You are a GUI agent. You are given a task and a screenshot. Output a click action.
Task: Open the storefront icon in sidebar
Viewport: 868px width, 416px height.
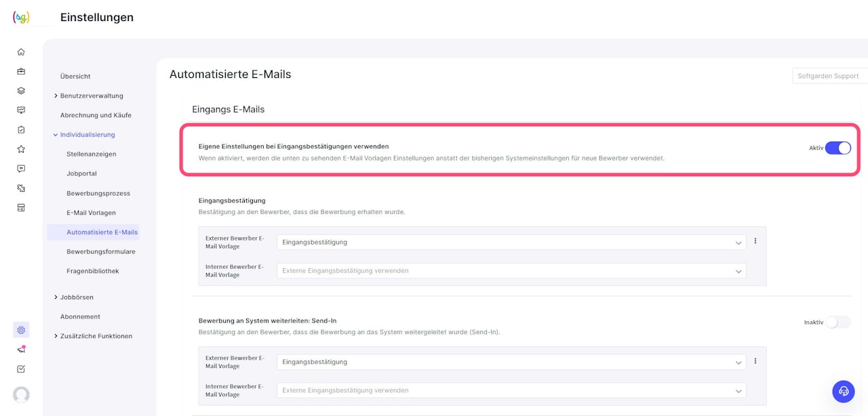pyautogui.click(x=21, y=208)
